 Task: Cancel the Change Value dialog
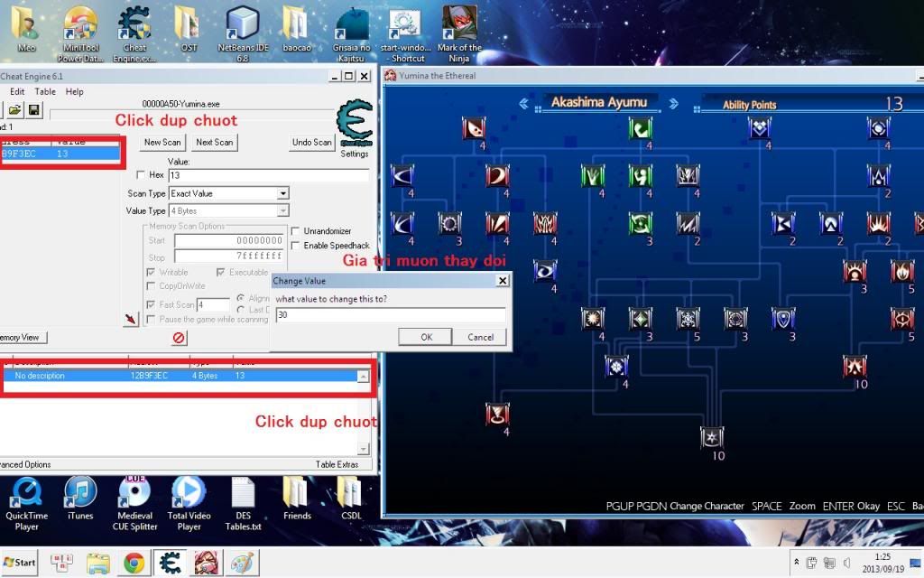tap(480, 337)
